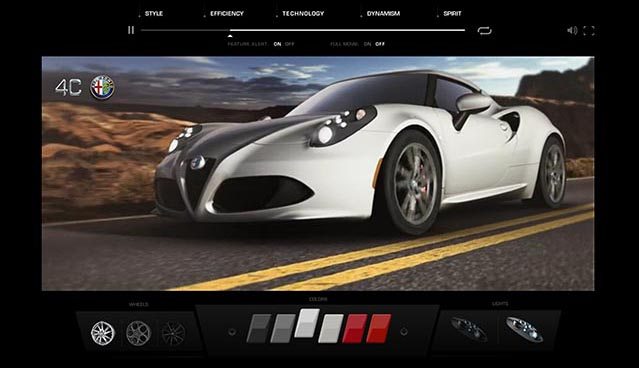Viewport: 639px width, 368px height.
Task: Turn Feature Alert on
Action: coord(278,44)
